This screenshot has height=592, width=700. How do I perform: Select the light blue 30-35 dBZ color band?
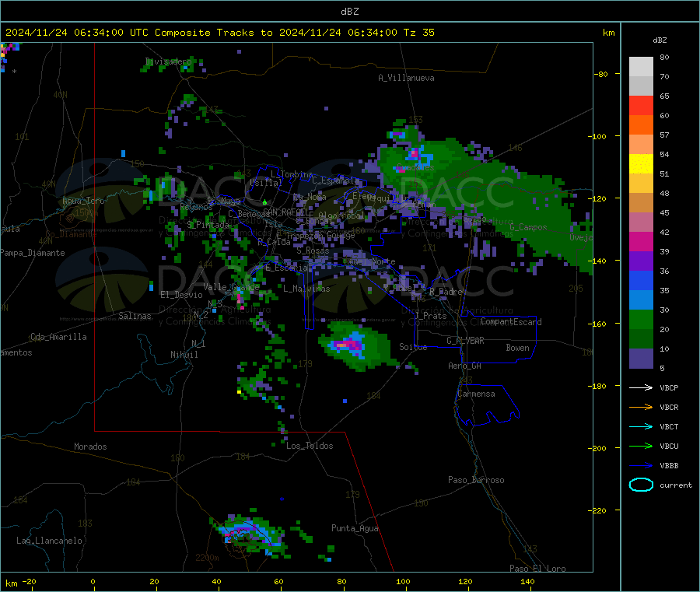click(x=641, y=300)
